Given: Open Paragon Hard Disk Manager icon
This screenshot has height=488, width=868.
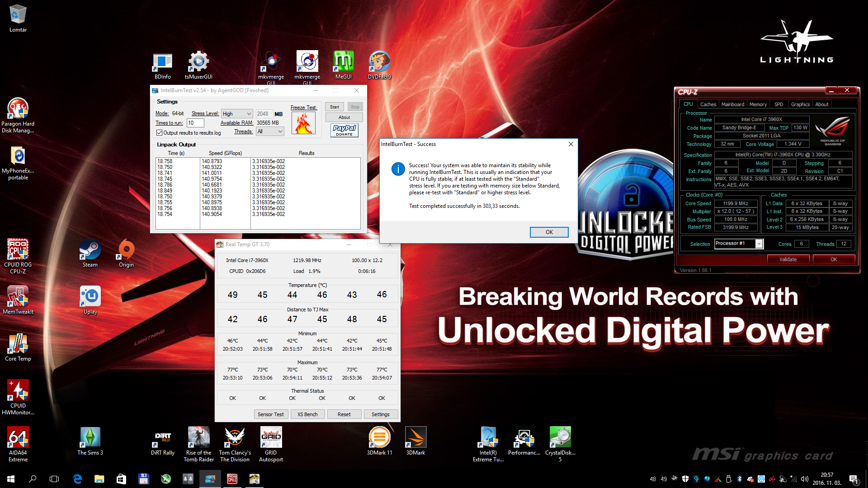Looking at the screenshot, I should pyautogui.click(x=18, y=116).
